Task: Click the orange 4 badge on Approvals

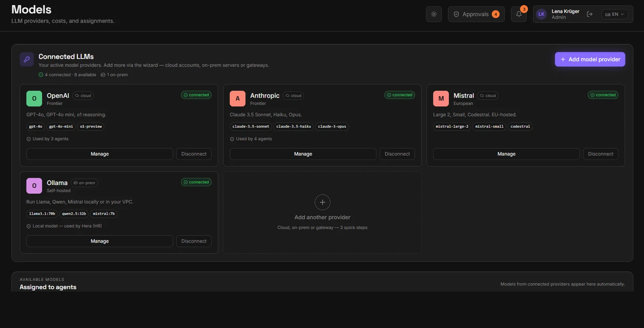Action: point(495,14)
